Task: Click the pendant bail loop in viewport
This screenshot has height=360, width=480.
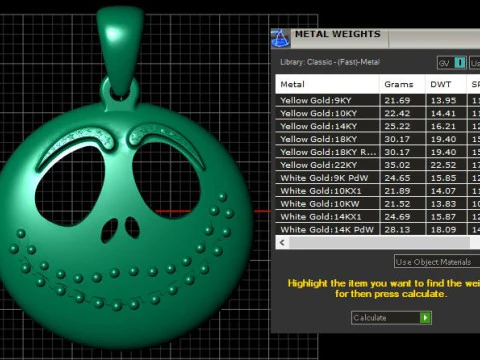Action: (x=120, y=50)
